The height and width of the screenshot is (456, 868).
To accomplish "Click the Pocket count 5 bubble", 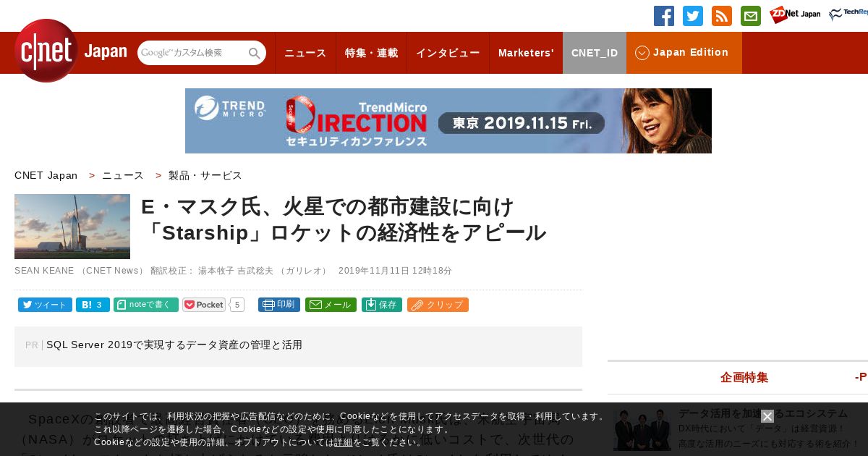I will point(237,305).
